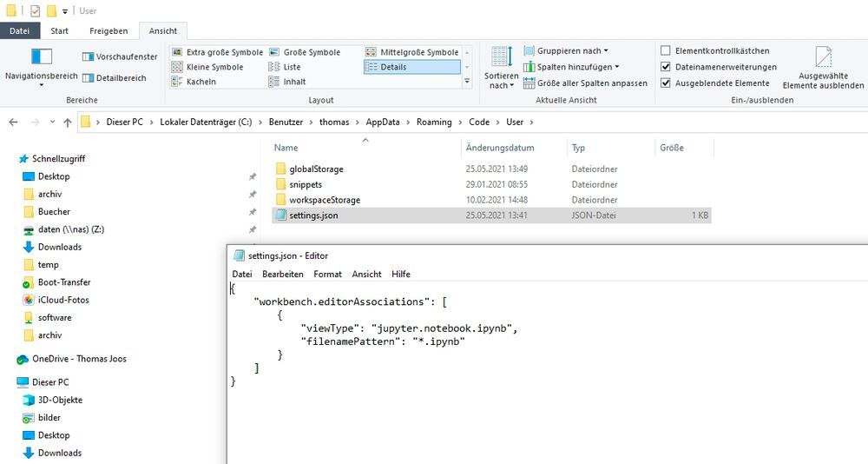Open Hilfe menu in Editor
Screen dimensions: 868x464
(401, 274)
